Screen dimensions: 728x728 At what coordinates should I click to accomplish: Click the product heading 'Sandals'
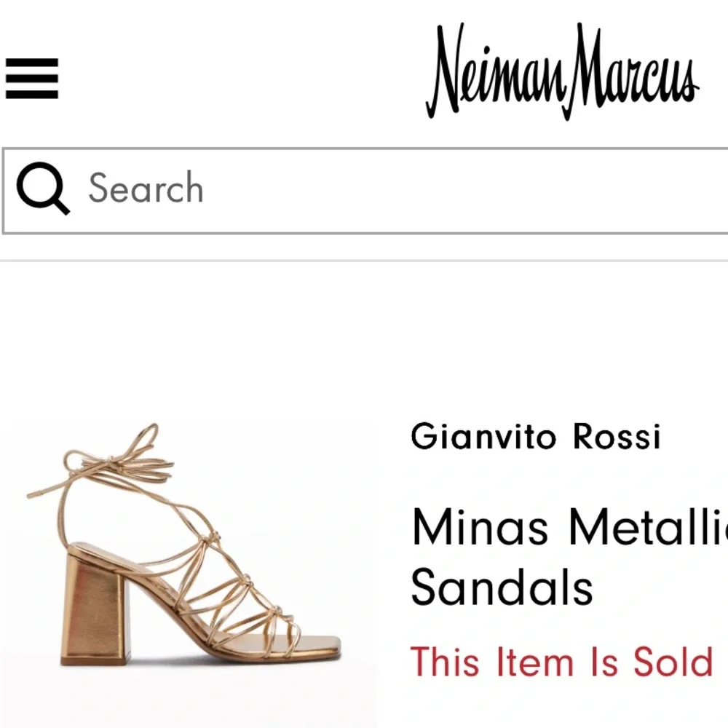point(502,587)
